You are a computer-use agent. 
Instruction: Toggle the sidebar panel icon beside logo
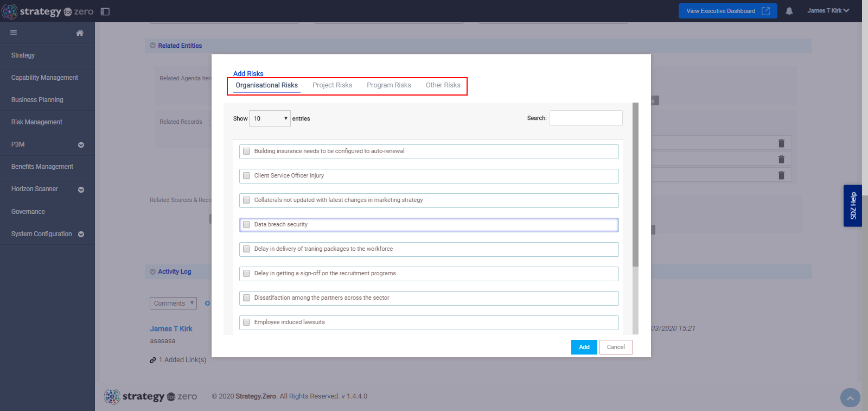coord(105,11)
